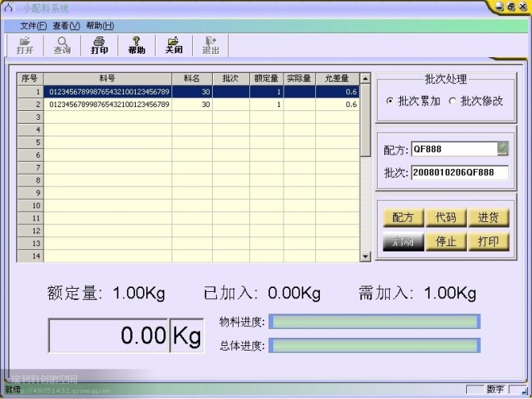
Task: Click the 退出 (Exit) toolbar icon
Action: [x=210, y=45]
